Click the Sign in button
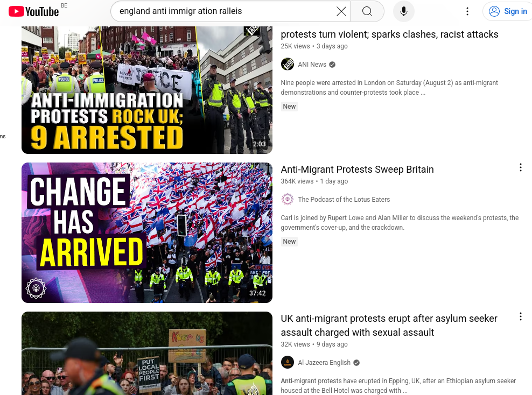The height and width of the screenshot is (395, 532). point(508,11)
